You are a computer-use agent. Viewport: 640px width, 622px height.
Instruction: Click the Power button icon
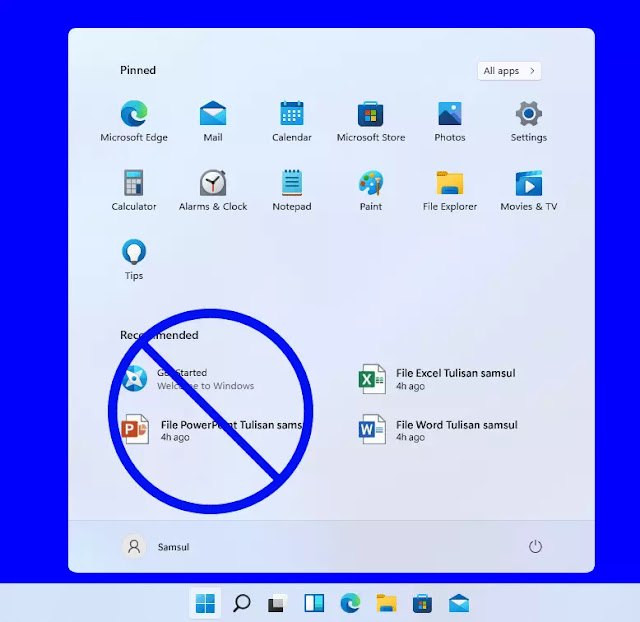click(535, 546)
